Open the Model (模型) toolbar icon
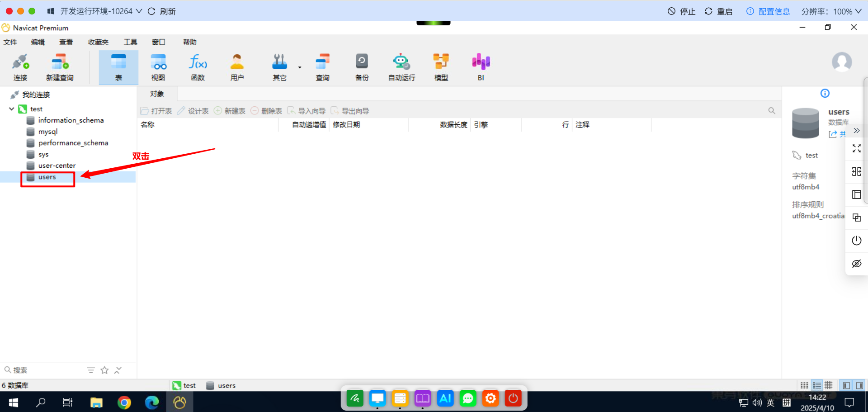This screenshot has height=412, width=868. point(441,67)
